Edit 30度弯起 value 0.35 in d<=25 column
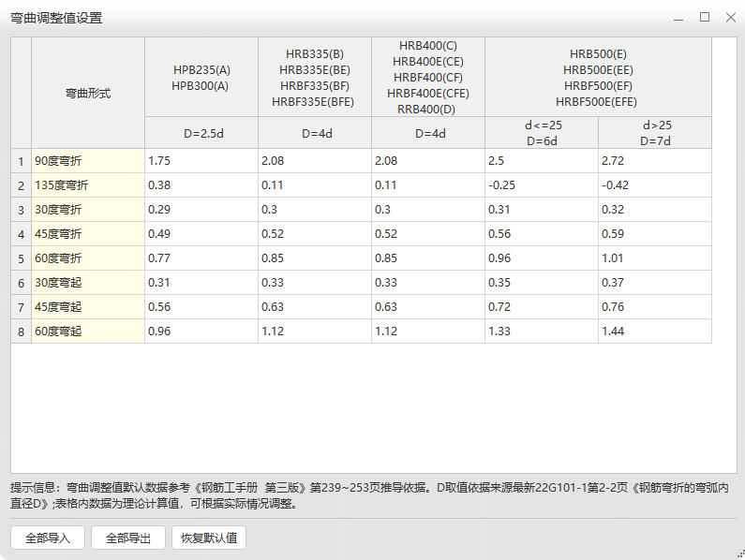The height and width of the screenshot is (560, 745). tap(542, 283)
